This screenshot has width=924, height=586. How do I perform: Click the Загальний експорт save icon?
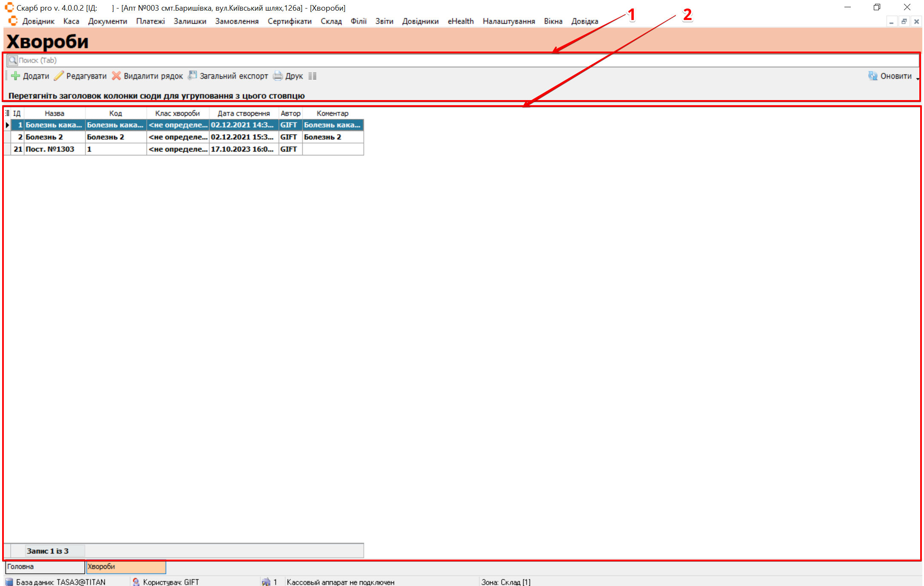192,76
